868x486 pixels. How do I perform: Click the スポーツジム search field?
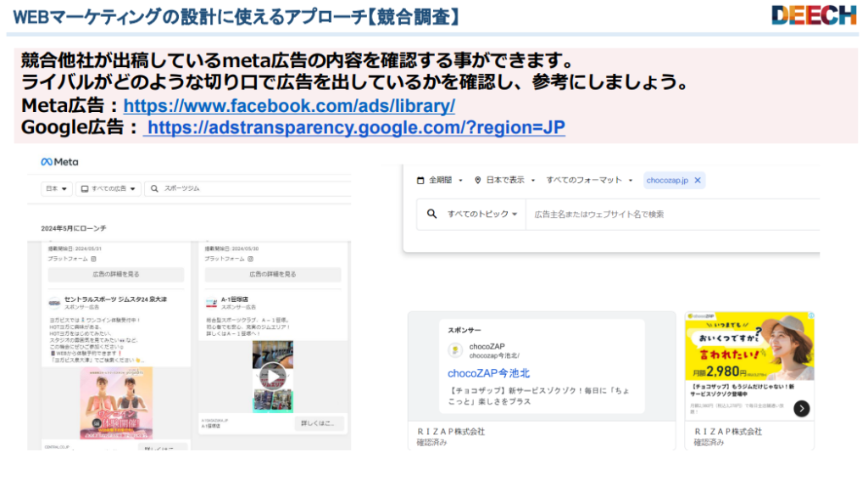coord(248,188)
